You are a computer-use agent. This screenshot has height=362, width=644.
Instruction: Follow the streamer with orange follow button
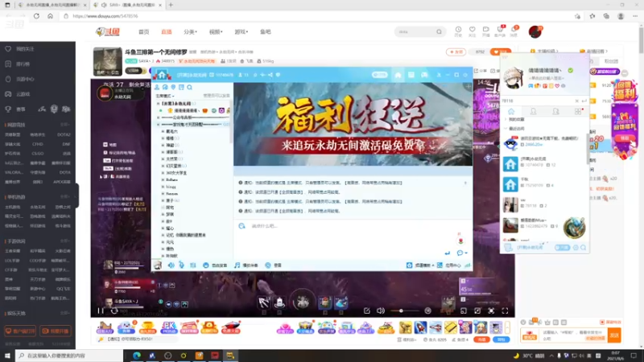tap(501, 52)
